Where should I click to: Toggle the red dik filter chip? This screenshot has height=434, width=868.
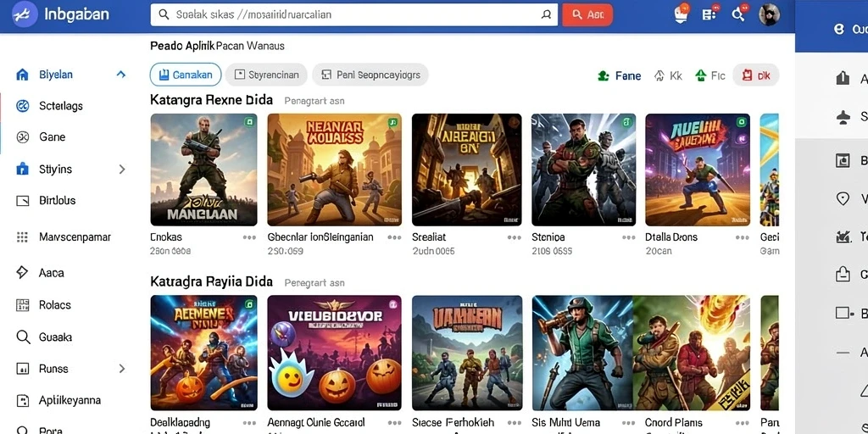[755, 75]
